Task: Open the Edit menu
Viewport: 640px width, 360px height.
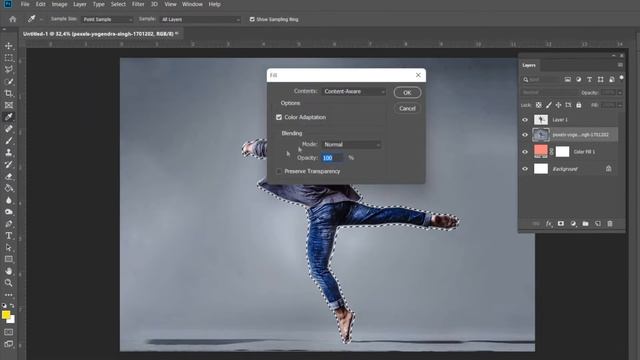Action: 40,4
